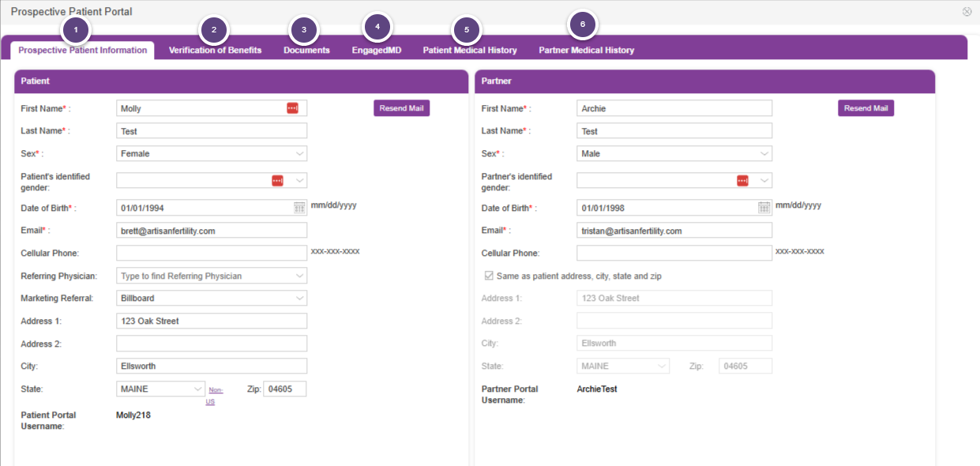Image resolution: width=980 pixels, height=466 pixels.
Task: Follow the Non-US link beside State
Action: pos(214,396)
